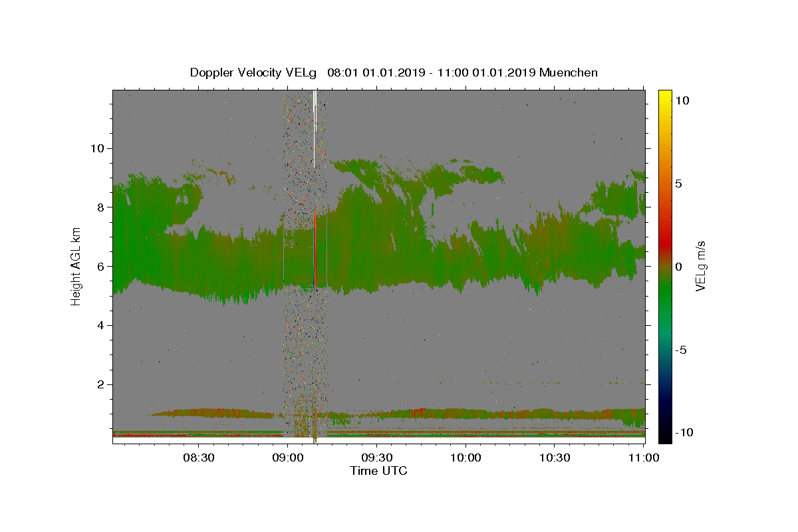798x532 pixels.
Task: Click the 10:00 time tick label
Action: point(466,458)
